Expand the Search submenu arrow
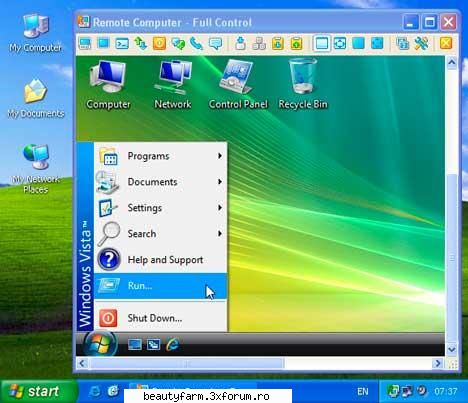468x403 pixels. pyautogui.click(x=220, y=234)
